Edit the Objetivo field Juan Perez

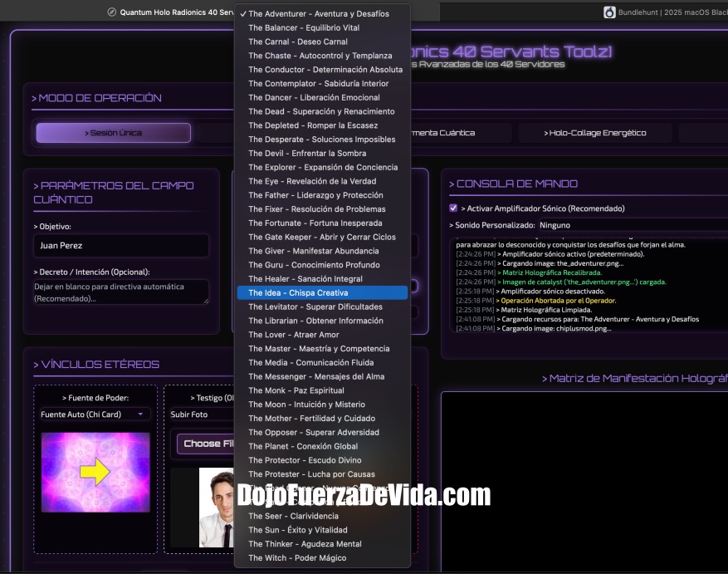click(x=120, y=245)
